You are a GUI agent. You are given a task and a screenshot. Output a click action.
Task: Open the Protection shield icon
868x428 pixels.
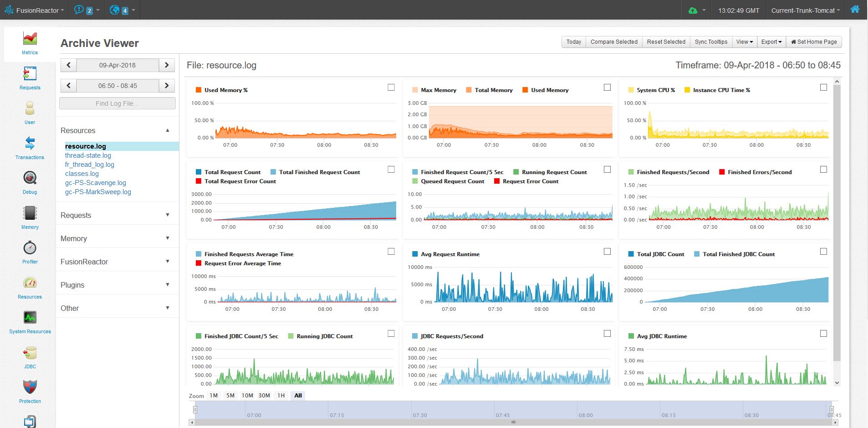(30, 387)
